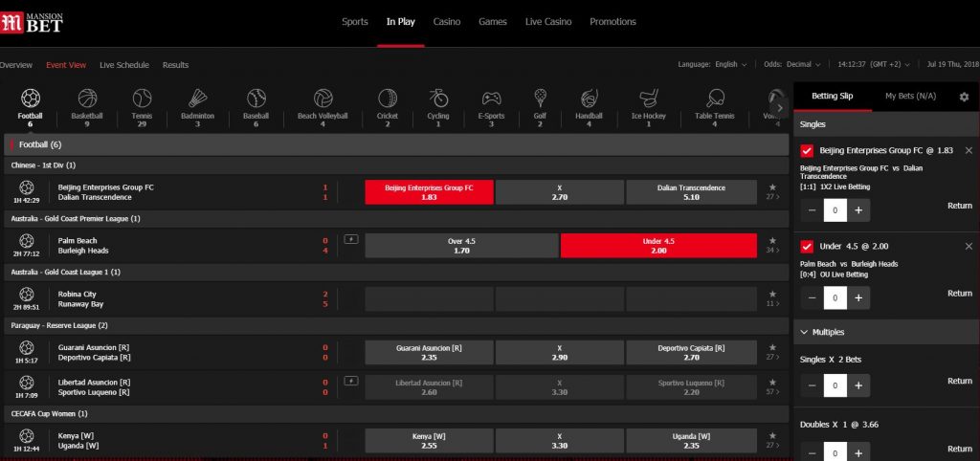Viewport: 980px width, 461px height.
Task: Click Singles X 2 Bets stake field
Action: click(835, 385)
